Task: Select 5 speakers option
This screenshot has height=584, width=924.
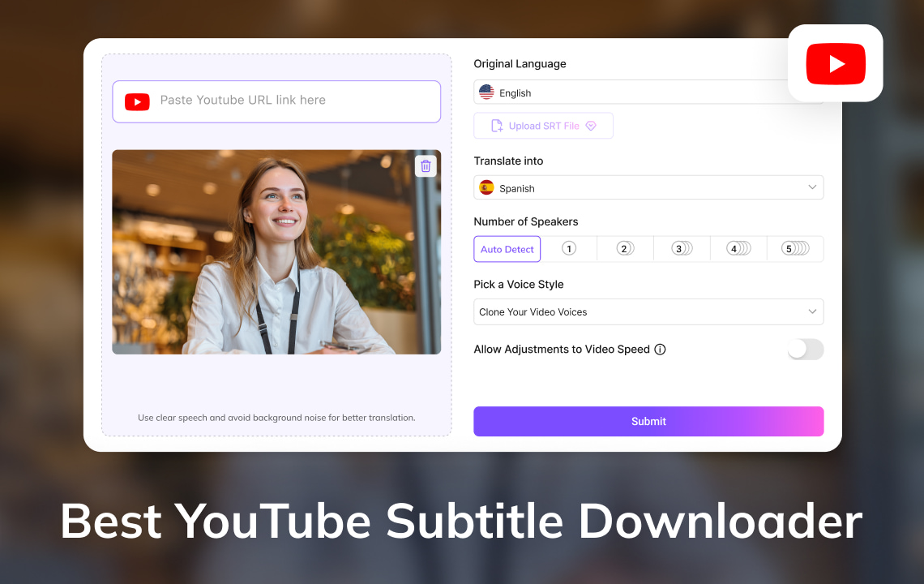Action: coord(795,249)
